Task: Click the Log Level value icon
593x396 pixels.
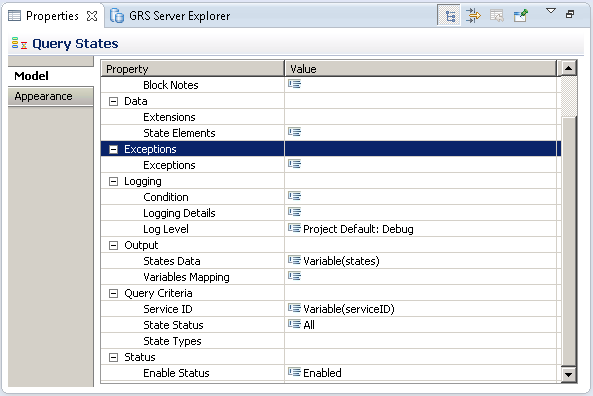Action: pos(294,228)
